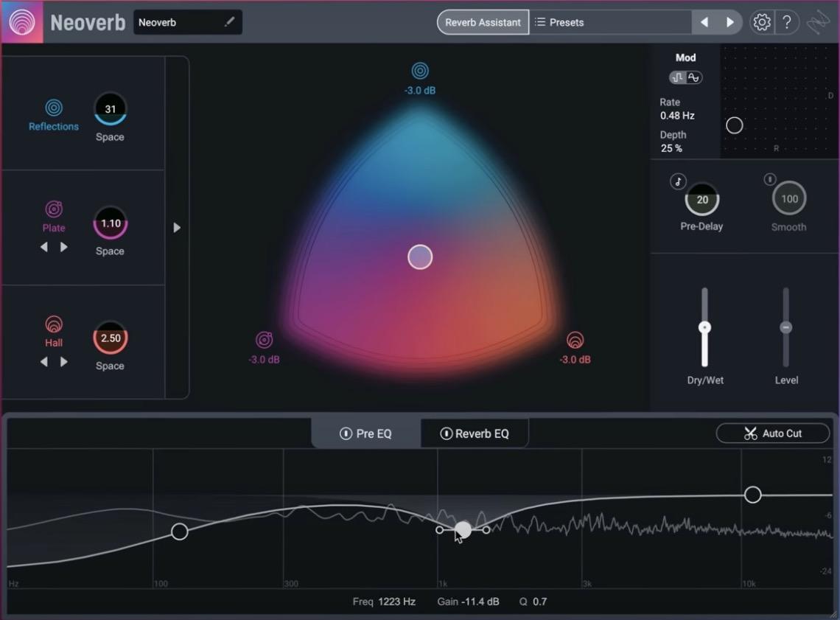Select previous Plate reverb type
This screenshot has width=840, height=620.
[44, 247]
